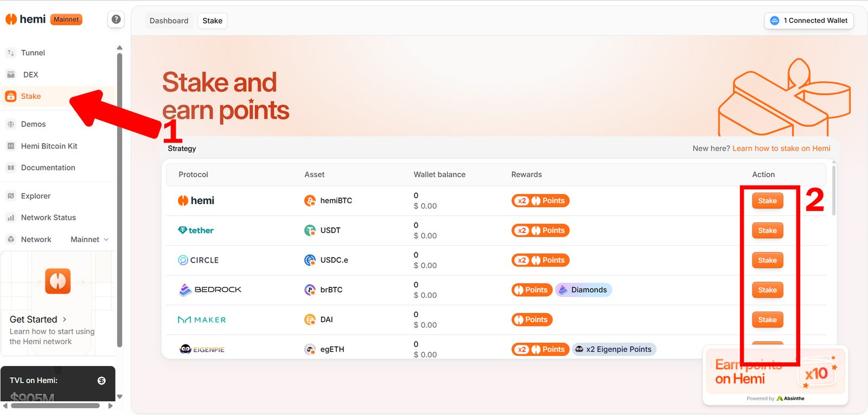Switch to the Dashboard tab
The width and height of the screenshot is (868, 415).
[169, 21]
